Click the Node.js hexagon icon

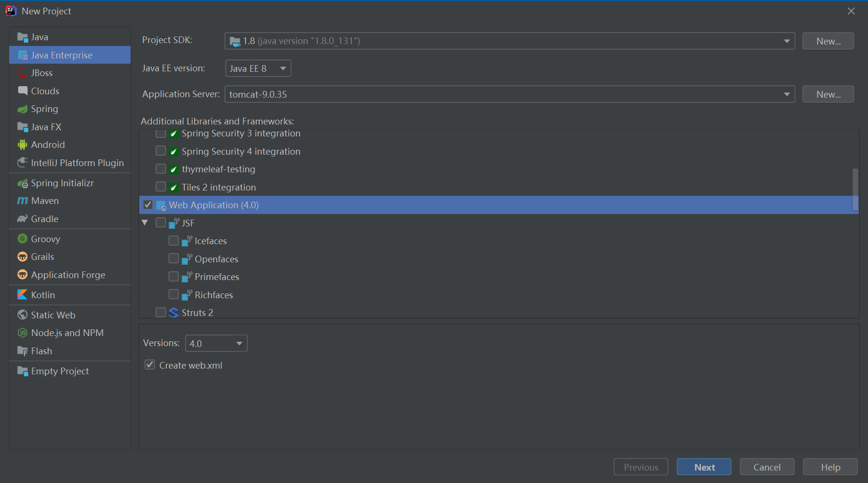tap(22, 333)
